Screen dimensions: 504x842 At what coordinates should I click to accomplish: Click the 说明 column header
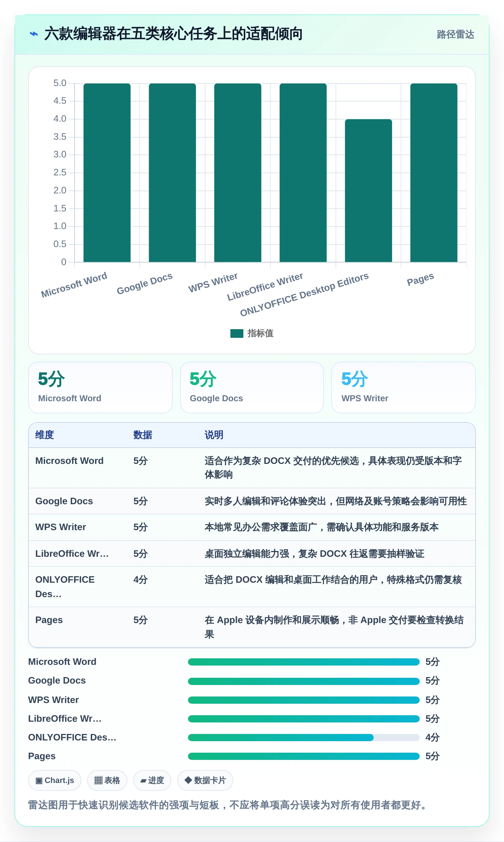214,435
